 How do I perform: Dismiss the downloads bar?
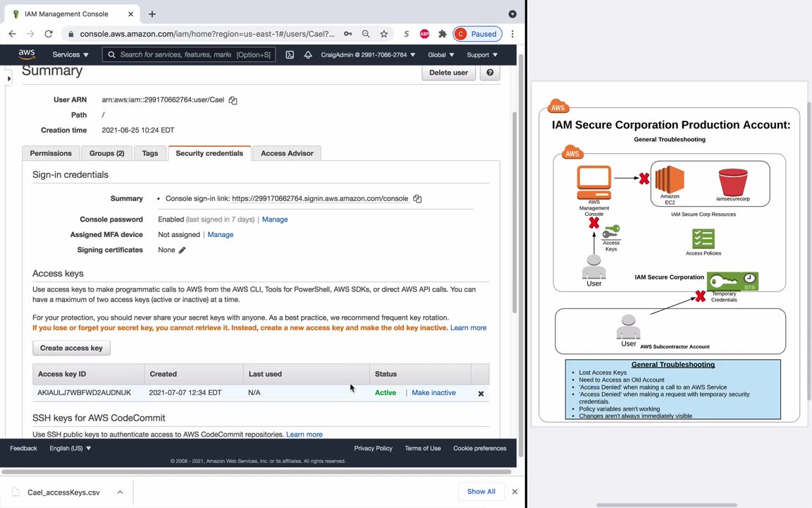(515, 491)
